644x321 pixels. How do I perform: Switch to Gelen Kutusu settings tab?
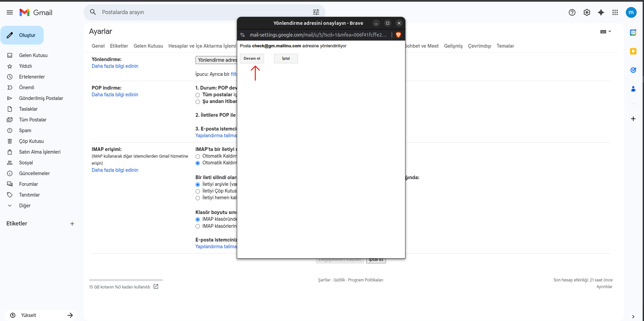148,46
